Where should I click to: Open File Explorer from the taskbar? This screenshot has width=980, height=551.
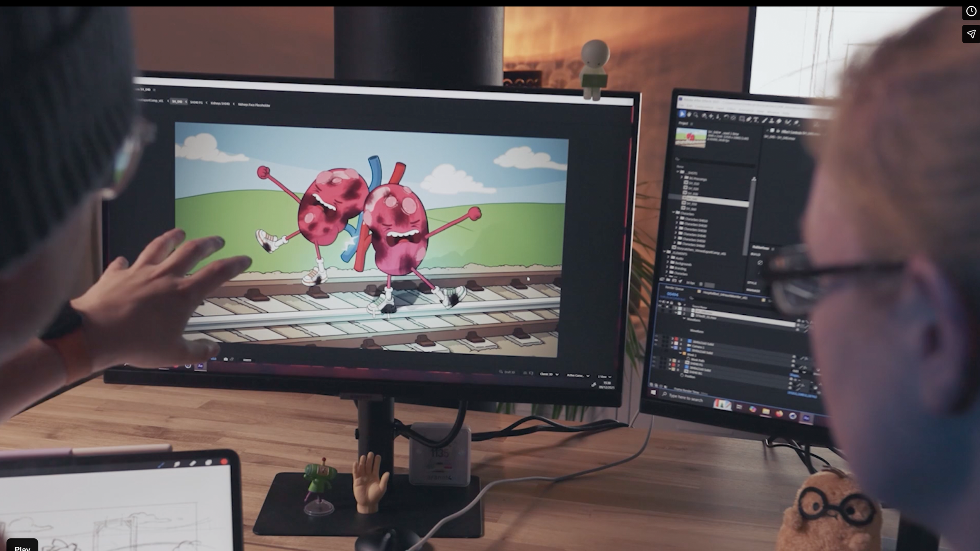[766, 411]
